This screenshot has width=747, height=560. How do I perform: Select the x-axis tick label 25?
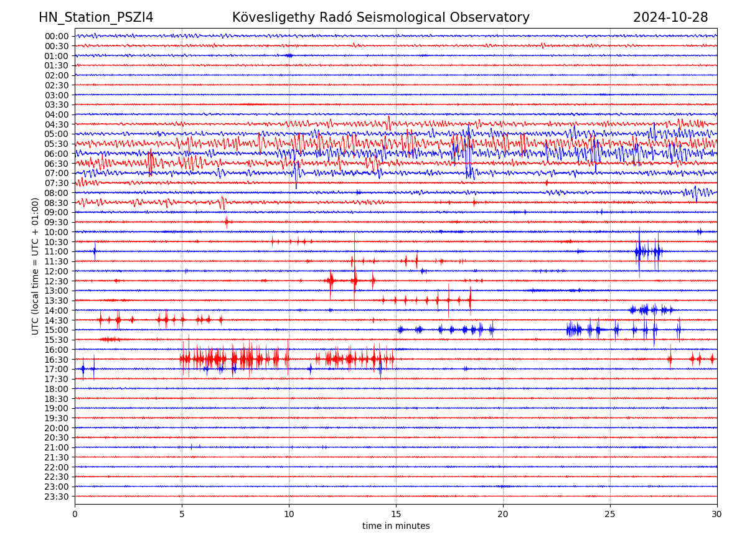point(610,514)
